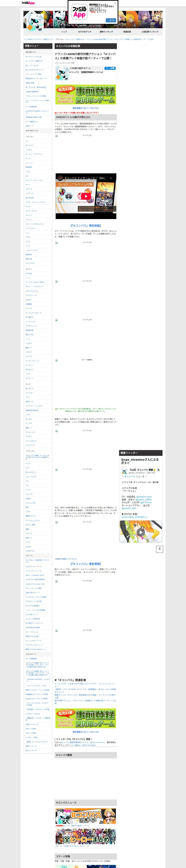
Task: Open sidebar link 全コスチュームまとめ
Action: pos(33,57)
